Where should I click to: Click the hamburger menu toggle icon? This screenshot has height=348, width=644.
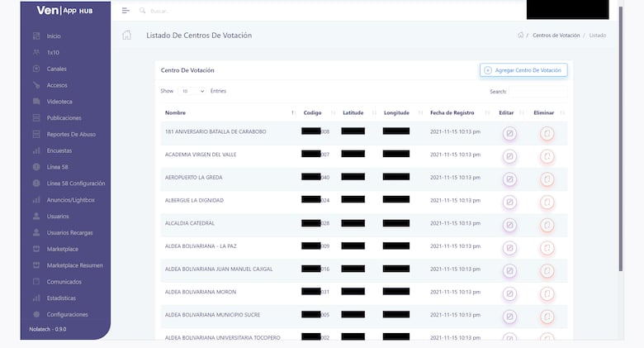[125, 11]
